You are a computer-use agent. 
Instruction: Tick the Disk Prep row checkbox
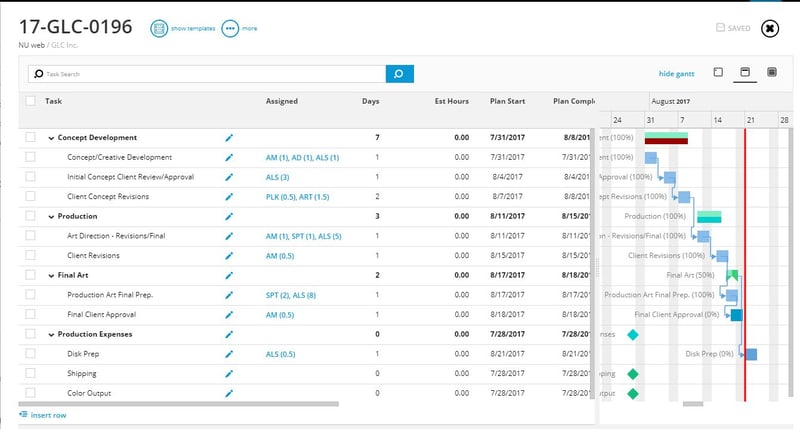point(31,353)
